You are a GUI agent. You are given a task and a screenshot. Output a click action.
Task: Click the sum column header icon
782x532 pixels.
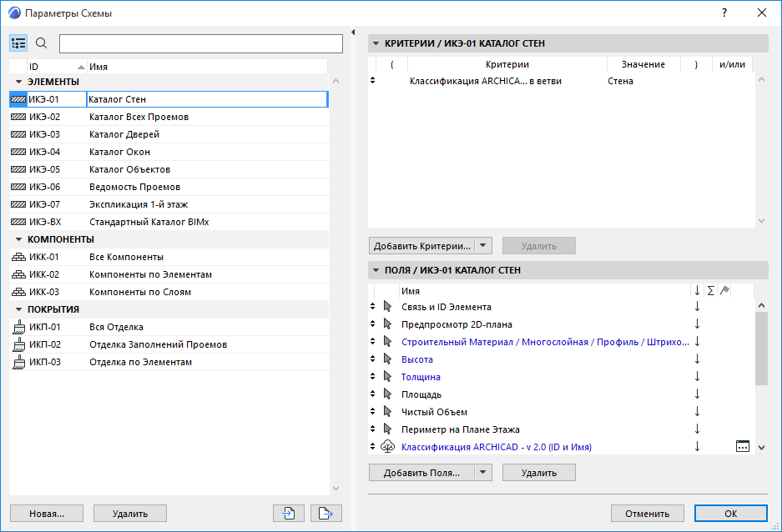click(x=711, y=290)
